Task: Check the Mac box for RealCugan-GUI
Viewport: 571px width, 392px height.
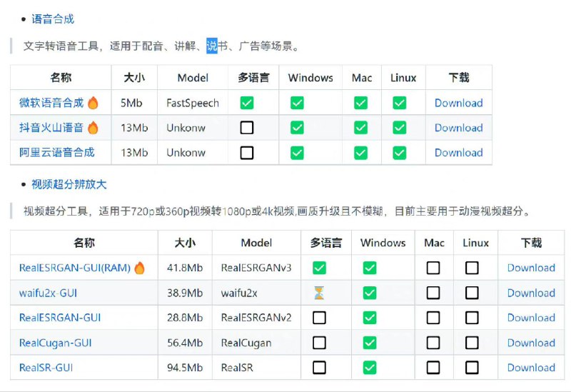Action: click(x=433, y=343)
